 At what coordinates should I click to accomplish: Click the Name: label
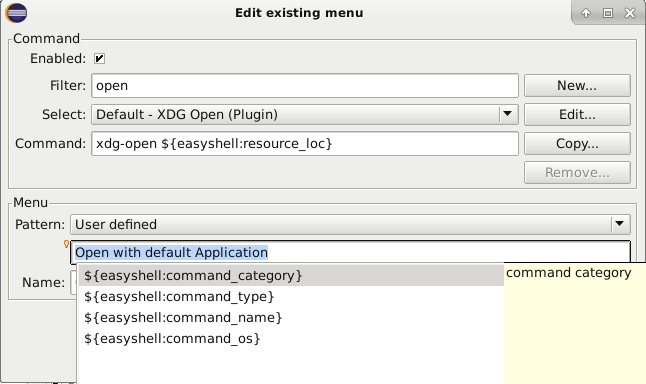[x=43, y=282]
